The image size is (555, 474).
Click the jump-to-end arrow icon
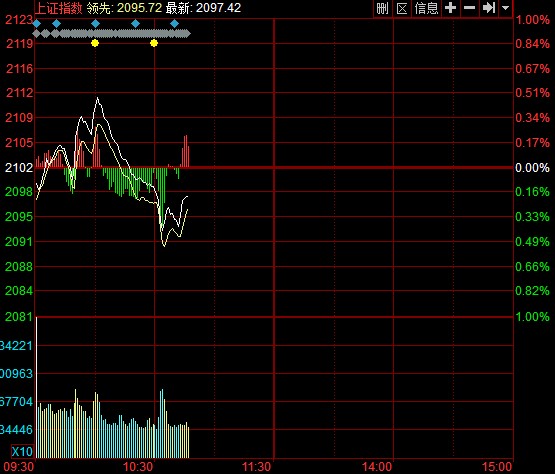pos(489,8)
